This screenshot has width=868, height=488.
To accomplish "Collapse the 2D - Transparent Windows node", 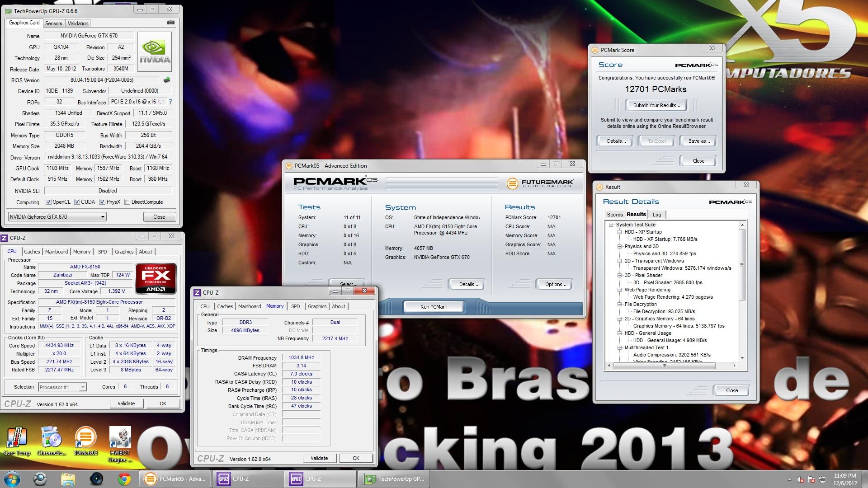I will (620, 261).
